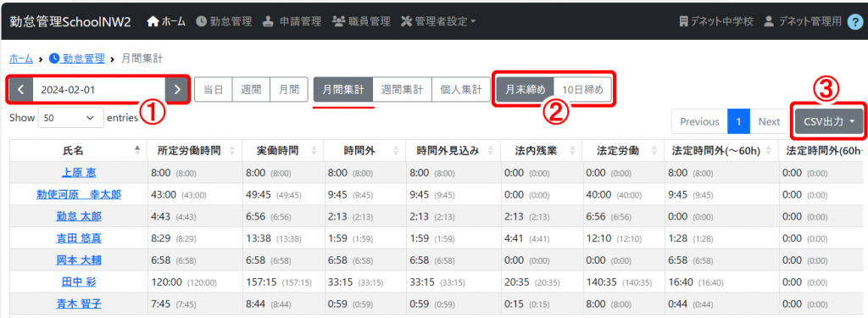Select the 個人集計 tab
The height and width of the screenshot is (318, 868).
pos(461,90)
